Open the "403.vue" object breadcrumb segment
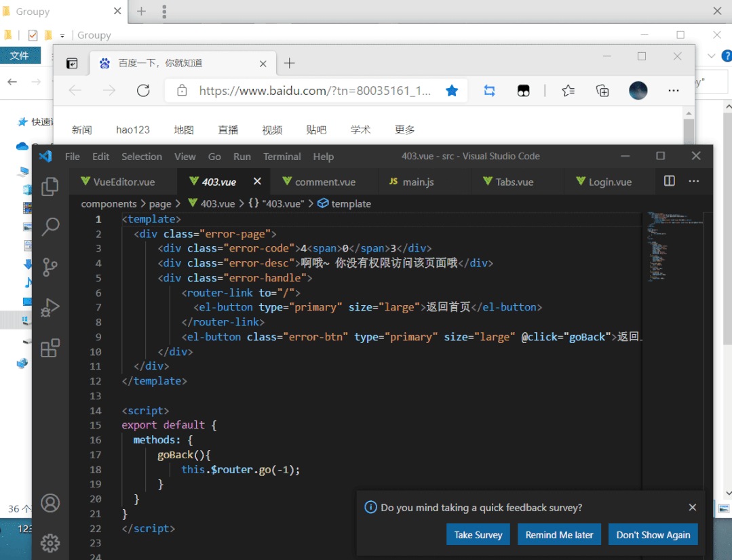This screenshot has height=560, width=732. coord(276,204)
